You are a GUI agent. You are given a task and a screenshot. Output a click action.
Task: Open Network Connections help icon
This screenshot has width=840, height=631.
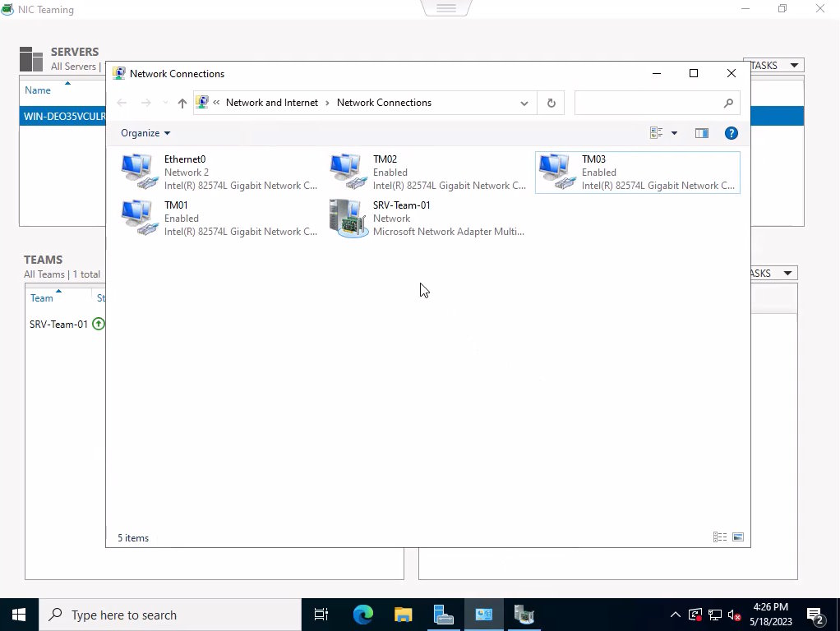(732, 133)
